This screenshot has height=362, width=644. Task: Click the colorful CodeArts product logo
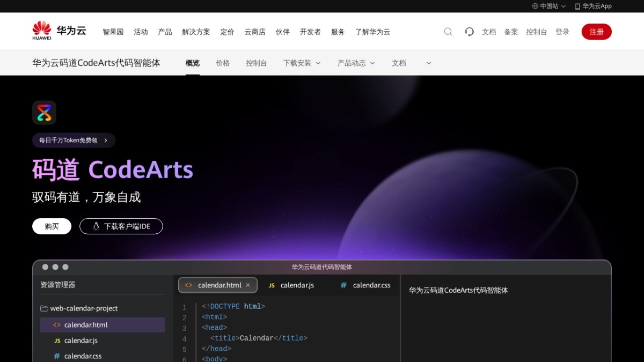pyautogui.click(x=44, y=113)
